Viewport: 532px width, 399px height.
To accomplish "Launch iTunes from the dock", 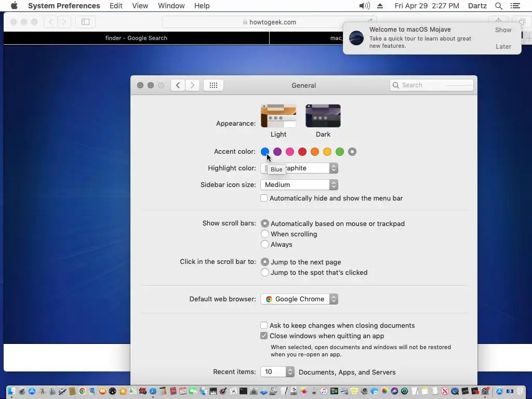I will pos(324,391).
